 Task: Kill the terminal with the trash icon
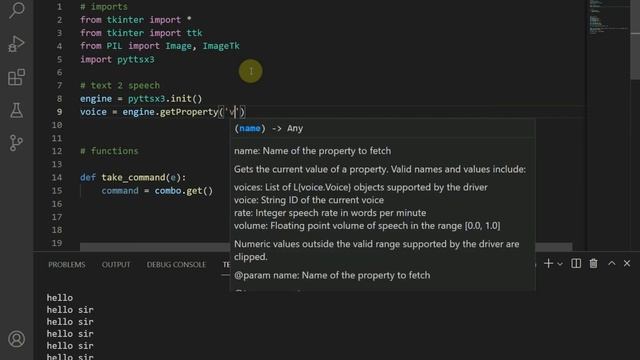point(593,264)
